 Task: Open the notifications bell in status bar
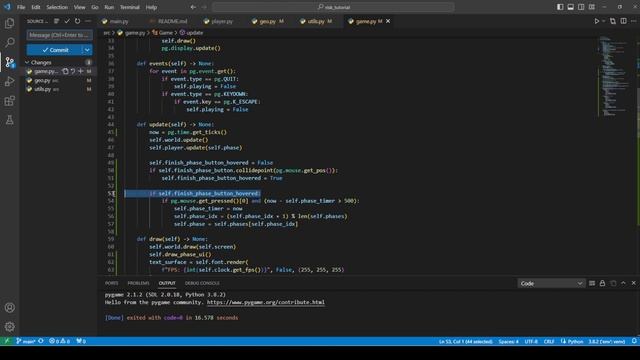coord(634,341)
